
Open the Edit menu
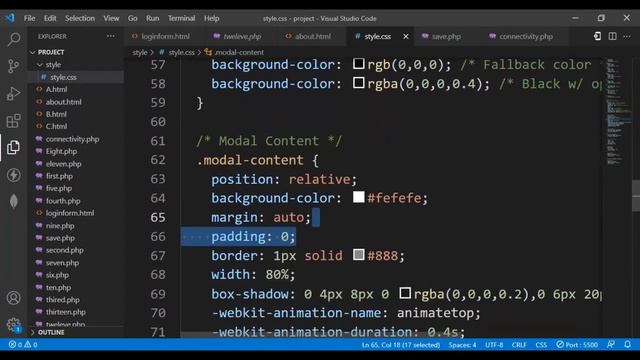click(x=50, y=18)
